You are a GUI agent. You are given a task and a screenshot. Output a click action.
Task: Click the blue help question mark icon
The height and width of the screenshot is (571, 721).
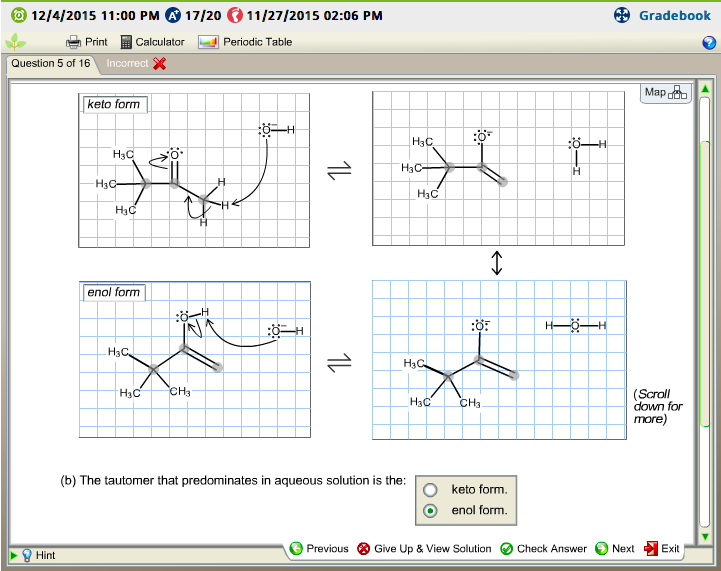pyautogui.click(x=709, y=42)
